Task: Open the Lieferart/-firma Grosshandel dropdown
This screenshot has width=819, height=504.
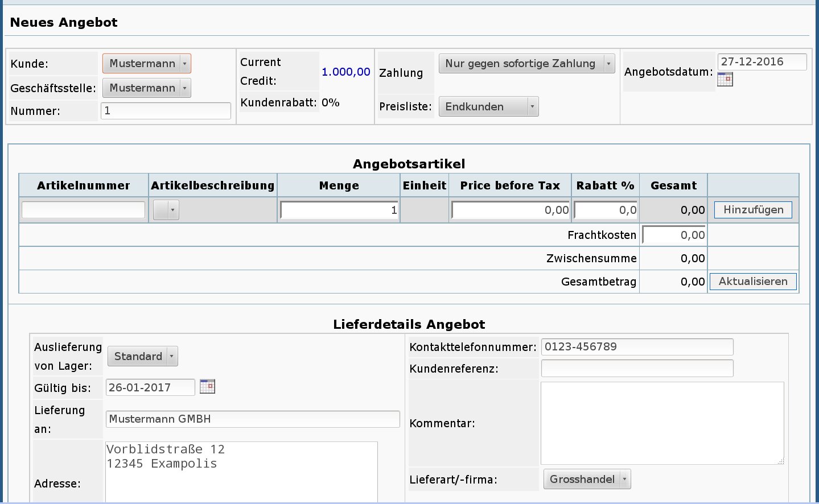Action: pos(587,480)
